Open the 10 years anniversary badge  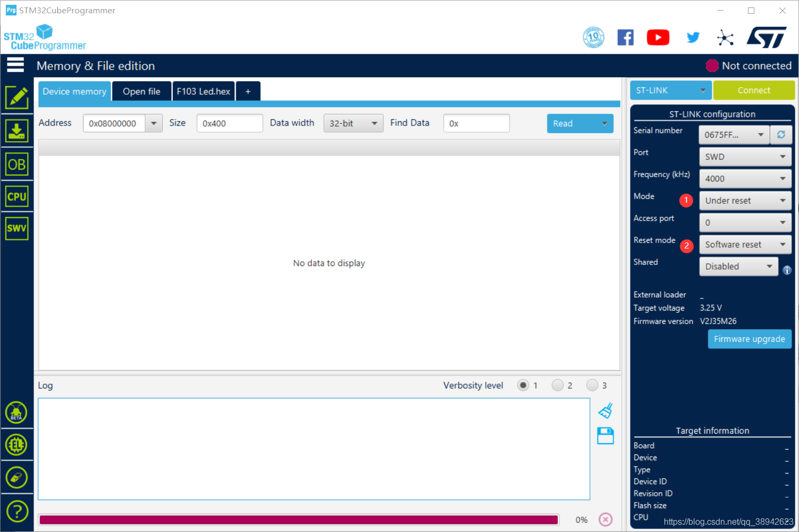pos(594,37)
